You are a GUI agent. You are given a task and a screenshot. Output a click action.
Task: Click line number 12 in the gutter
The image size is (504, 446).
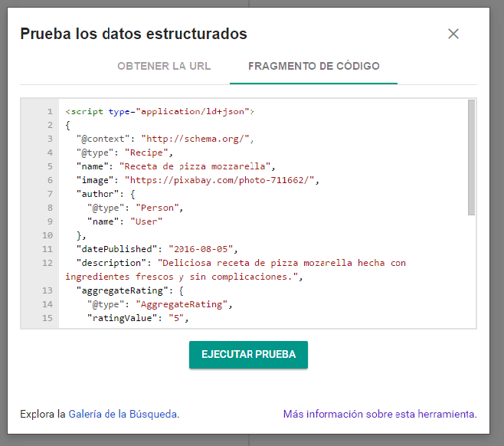coord(47,263)
